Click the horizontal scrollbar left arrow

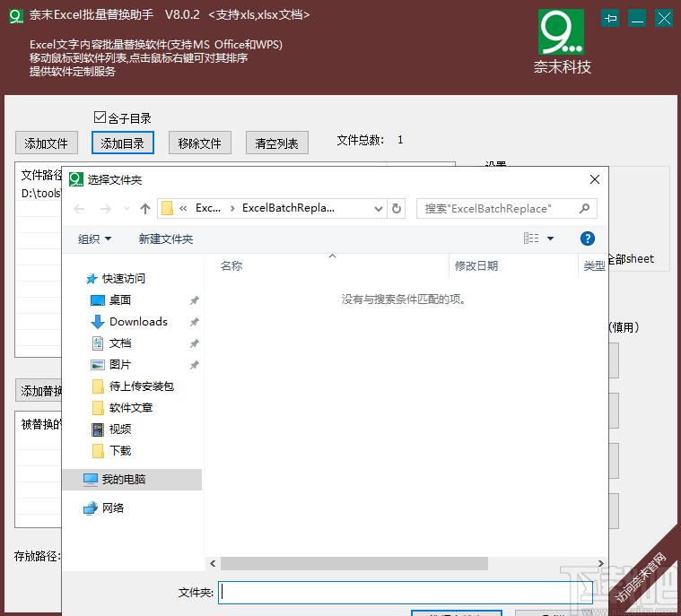pyautogui.click(x=213, y=563)
